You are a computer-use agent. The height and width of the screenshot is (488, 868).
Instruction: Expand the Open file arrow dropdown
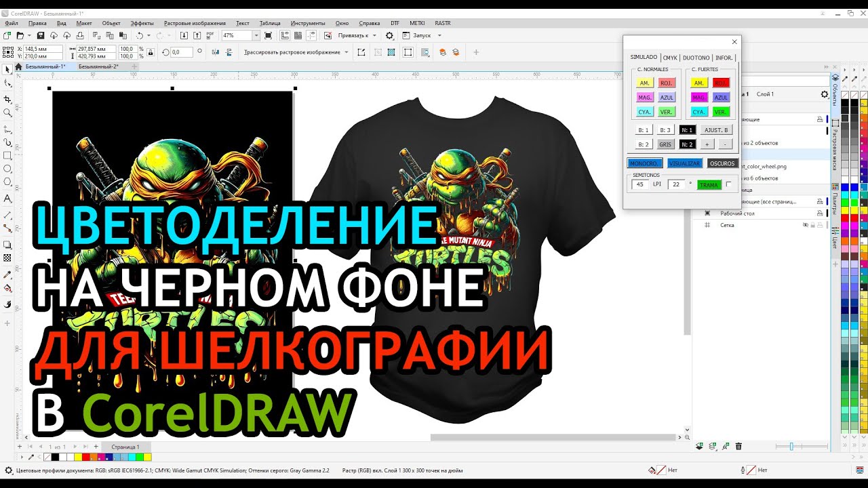tap(28, 35)
